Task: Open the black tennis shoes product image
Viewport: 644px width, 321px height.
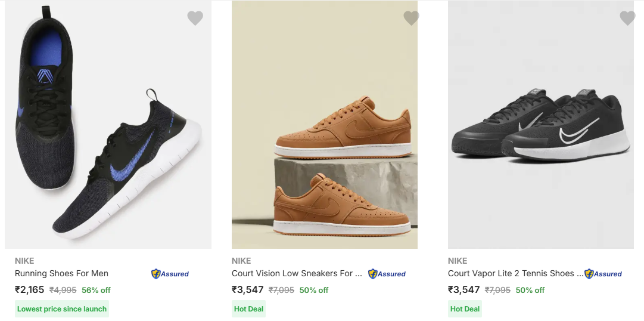Action: [541, 125]
